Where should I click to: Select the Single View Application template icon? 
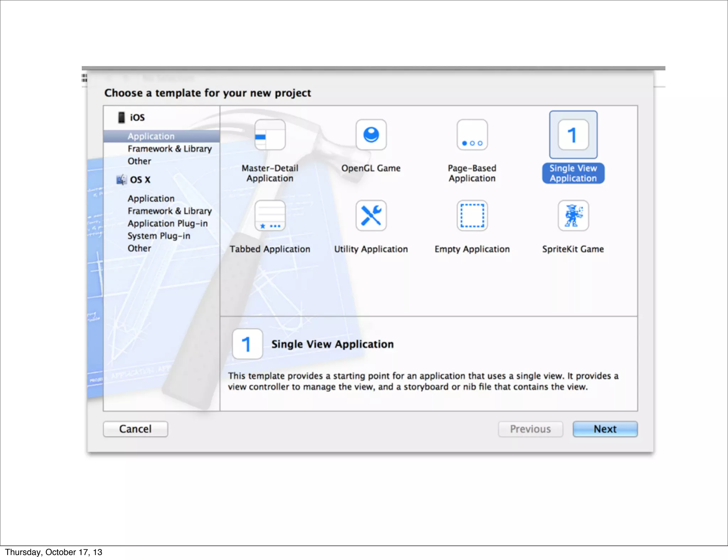tap(573, 135)
